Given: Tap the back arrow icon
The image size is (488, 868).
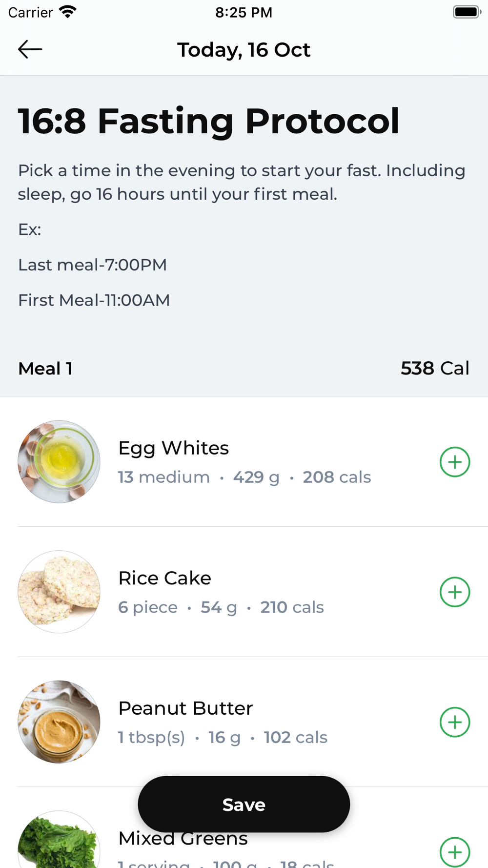Looking at the screenshot, I should click(x=30, y=49).
